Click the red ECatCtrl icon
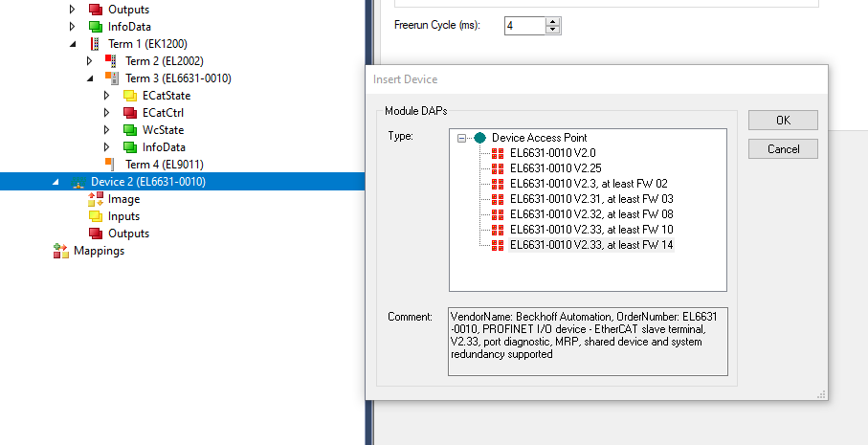 [x=130, y=113]
